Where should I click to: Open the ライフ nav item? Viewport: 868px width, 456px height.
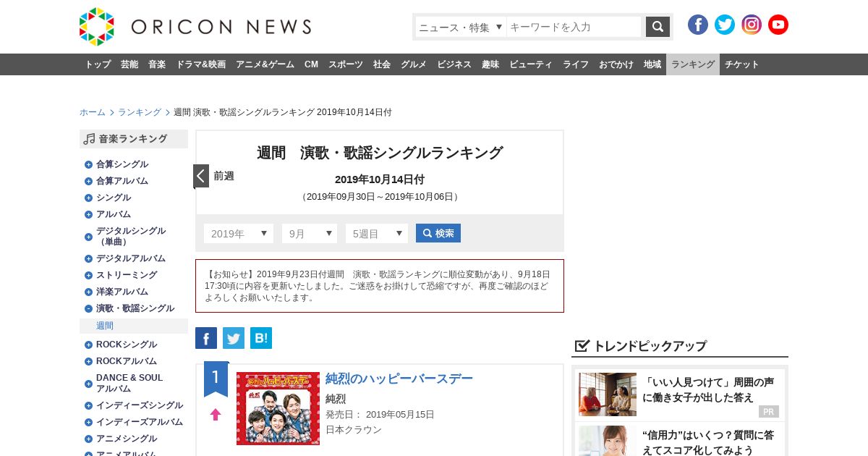[x=576, y=64]
